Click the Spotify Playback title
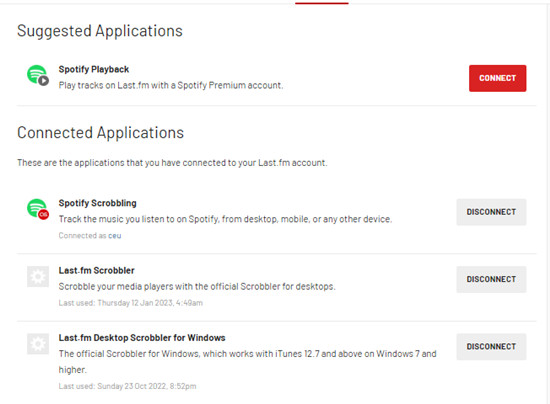This screenshot has width=550, height=404. 94,69
